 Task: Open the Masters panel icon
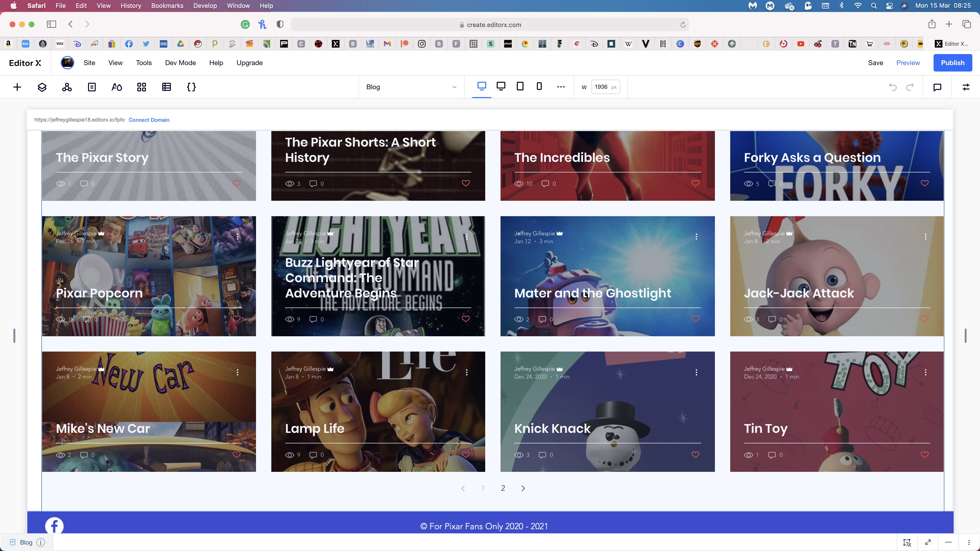click(67, 87)
